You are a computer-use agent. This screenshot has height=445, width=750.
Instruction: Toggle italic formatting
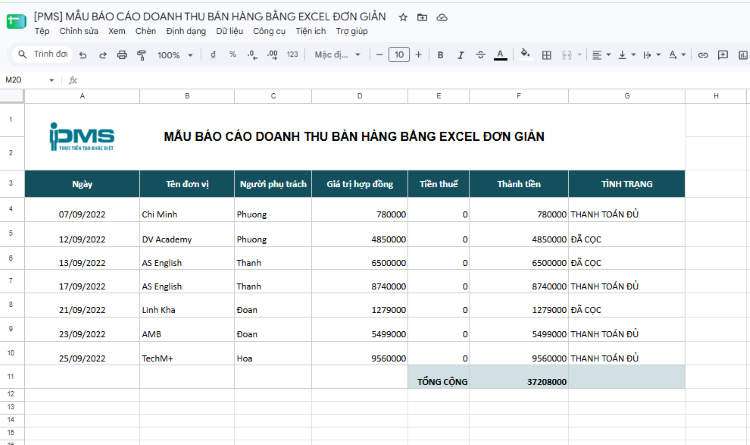(x=460, y=55)
